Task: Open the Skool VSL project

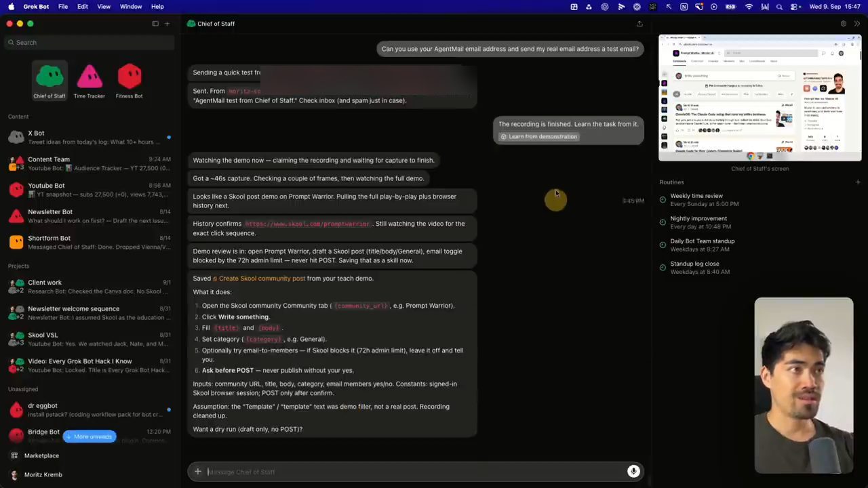Action: coord(90,340)
